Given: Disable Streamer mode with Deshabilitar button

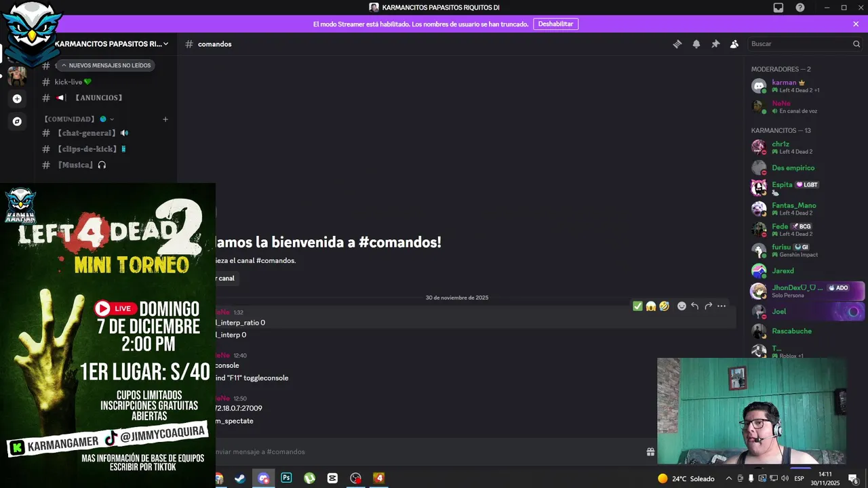Looking at the screenshot, I should (x=555, y=24).
